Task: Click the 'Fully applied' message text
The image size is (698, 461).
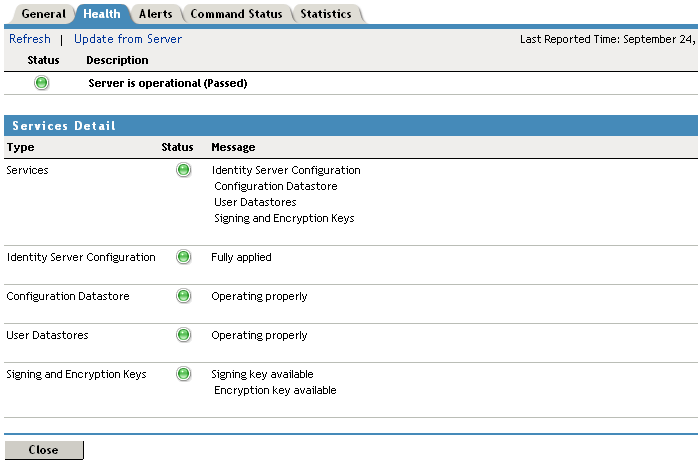Action: (241, 257)
